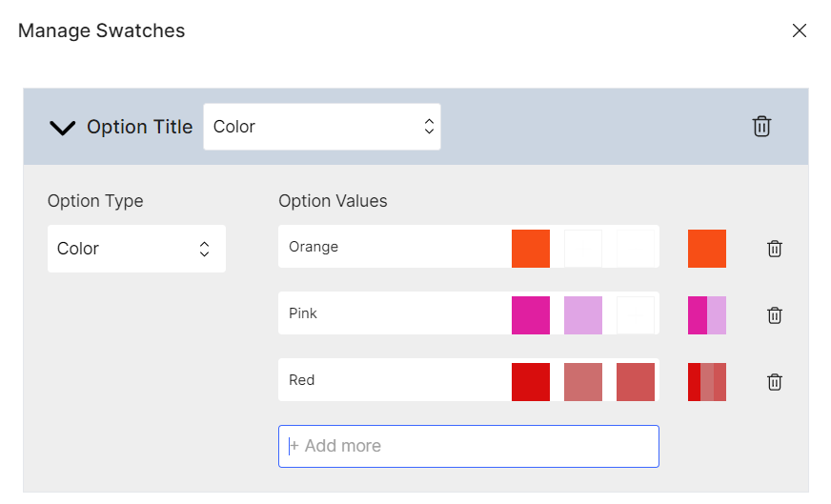Delete the Red option value

tap(774, 382)
